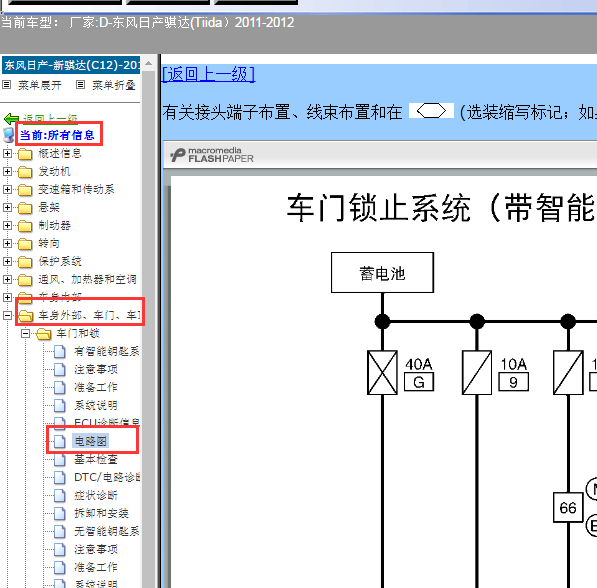
Task: Click page icon beside DTC/电路诊断
Action: pyautogui.click(x=59, y=478)
